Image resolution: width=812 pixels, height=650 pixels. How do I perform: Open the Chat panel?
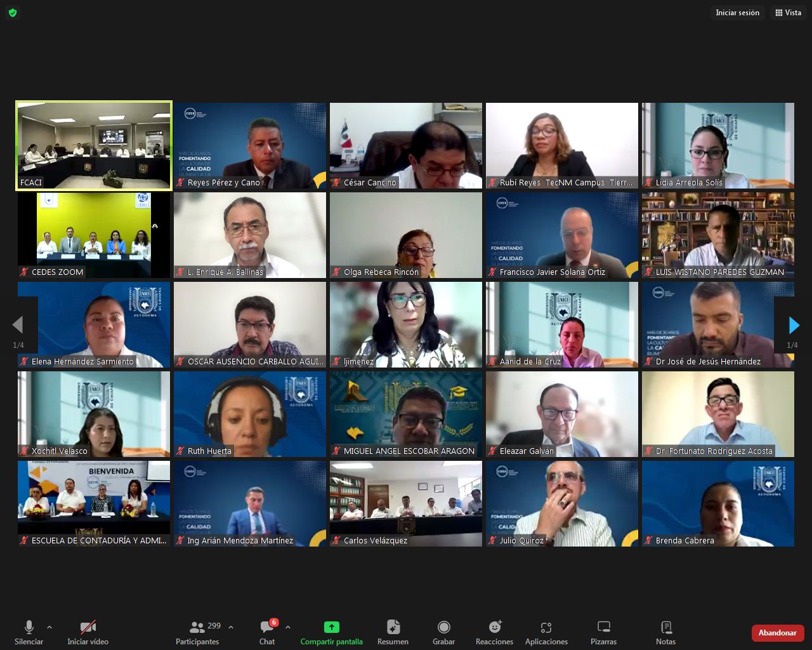click(x=267, y=628)
